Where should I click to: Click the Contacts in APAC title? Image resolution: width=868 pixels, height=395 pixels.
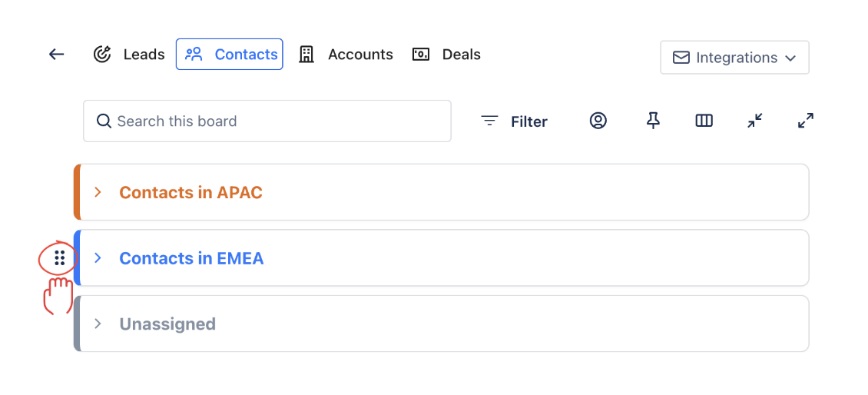(190, 192)
